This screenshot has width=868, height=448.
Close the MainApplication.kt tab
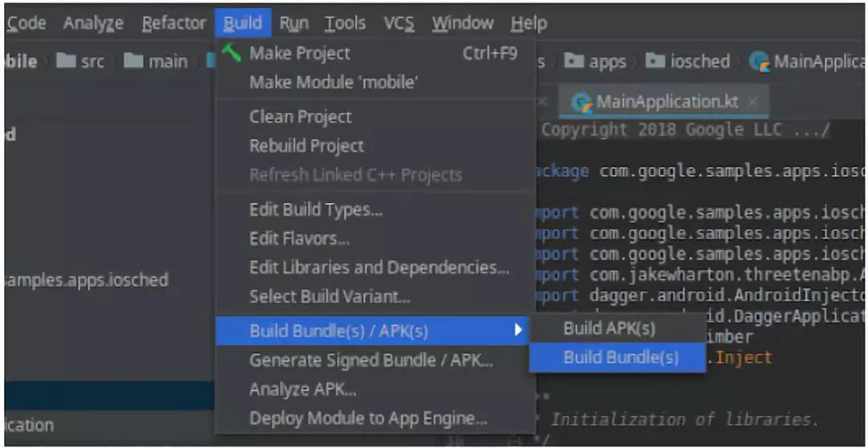(x=751, y=102)
